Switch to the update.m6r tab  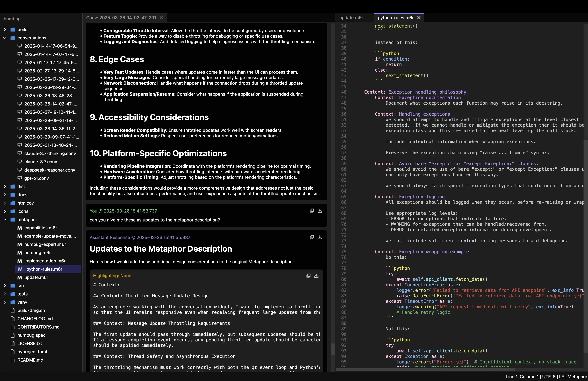coord(351,18)
